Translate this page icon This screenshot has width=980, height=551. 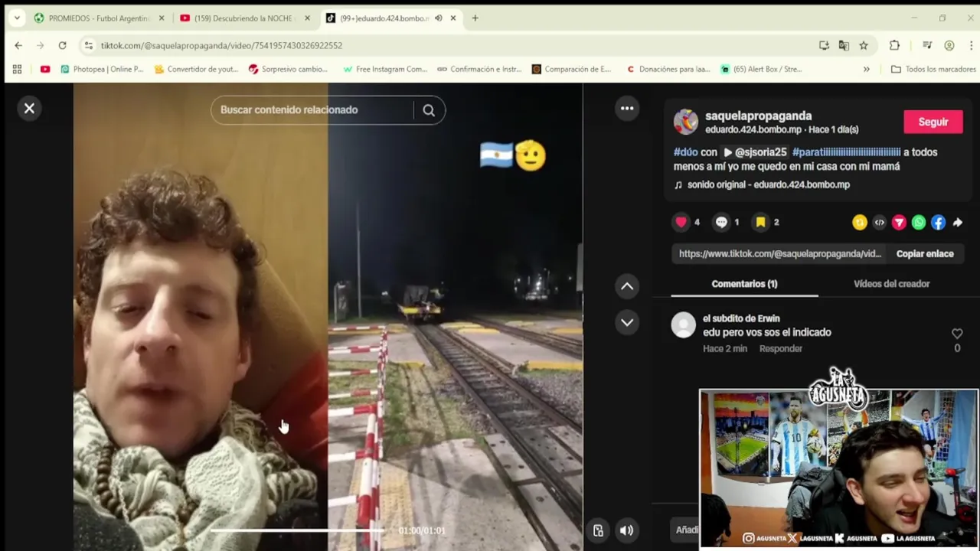[x=844, y=46]
